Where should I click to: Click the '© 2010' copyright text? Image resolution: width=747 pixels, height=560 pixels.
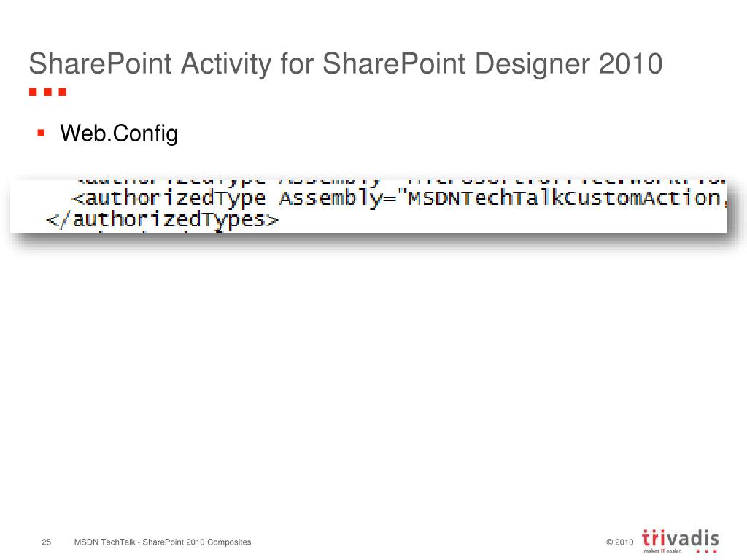pos(619,542)
